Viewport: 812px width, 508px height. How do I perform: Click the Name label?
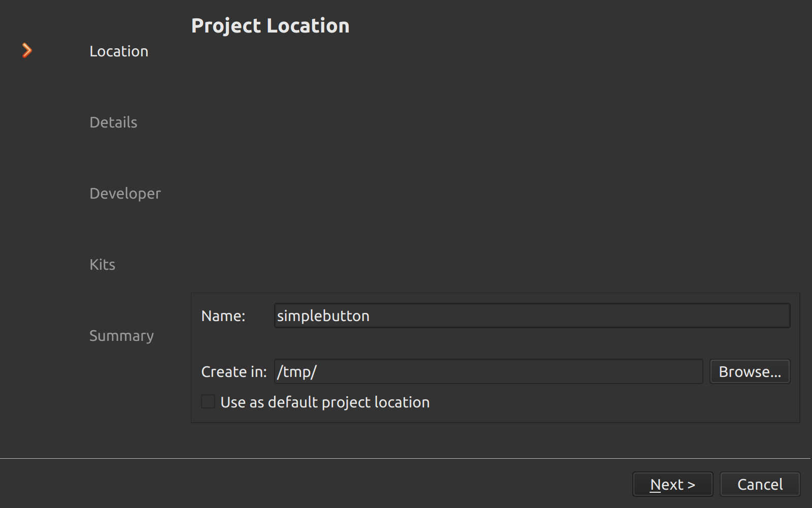(x=223, y=316)
